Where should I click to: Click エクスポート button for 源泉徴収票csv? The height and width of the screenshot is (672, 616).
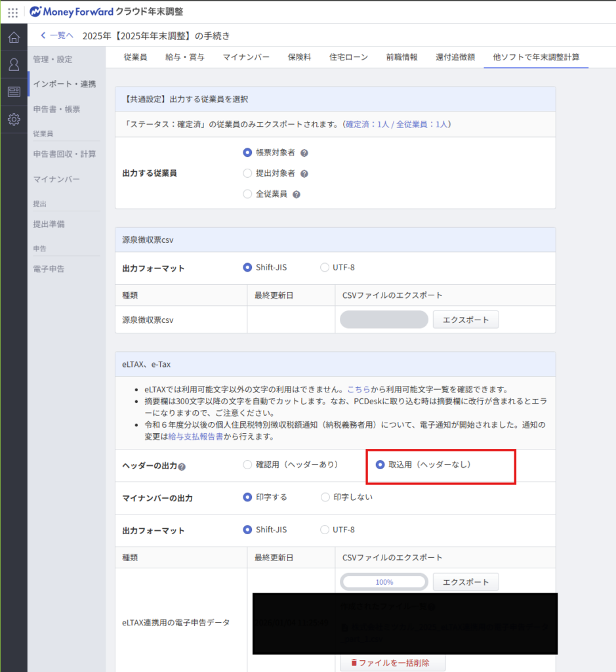(x=465, y=320)
